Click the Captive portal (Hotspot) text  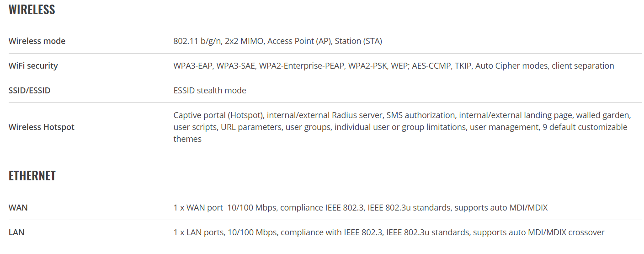tap(219, 115)
